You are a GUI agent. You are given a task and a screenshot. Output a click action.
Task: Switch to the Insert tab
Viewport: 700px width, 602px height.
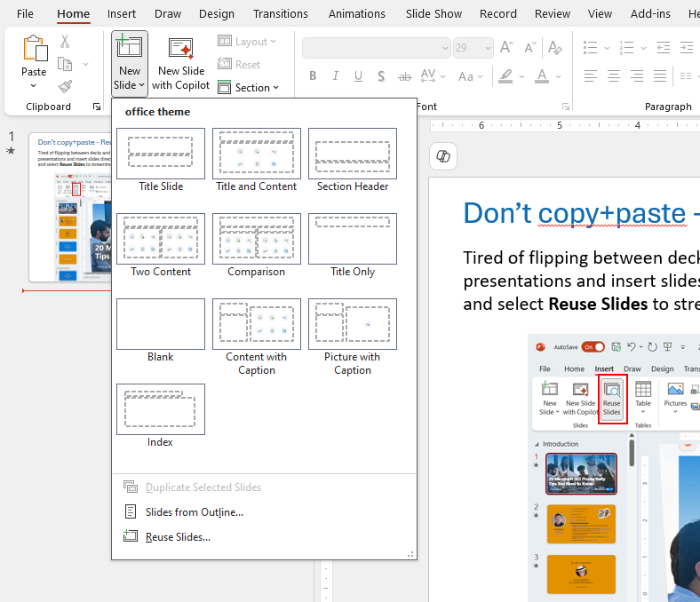[x=122, y=13]
